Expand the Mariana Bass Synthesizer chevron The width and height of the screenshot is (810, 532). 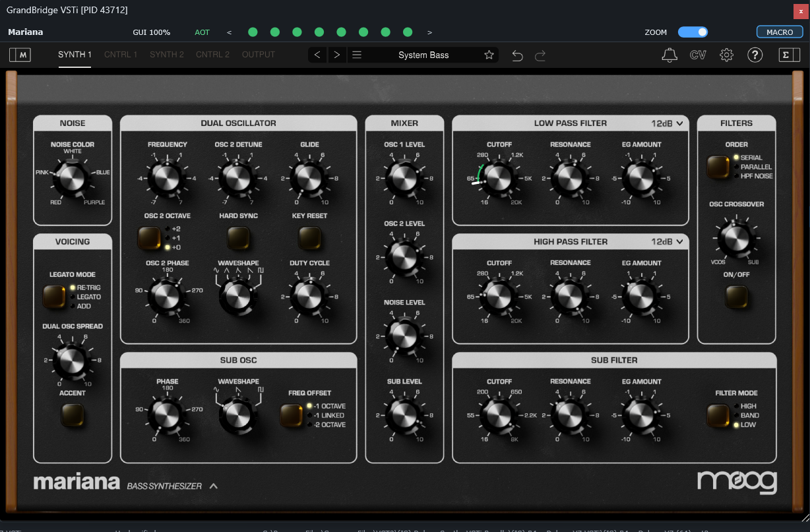213,487
